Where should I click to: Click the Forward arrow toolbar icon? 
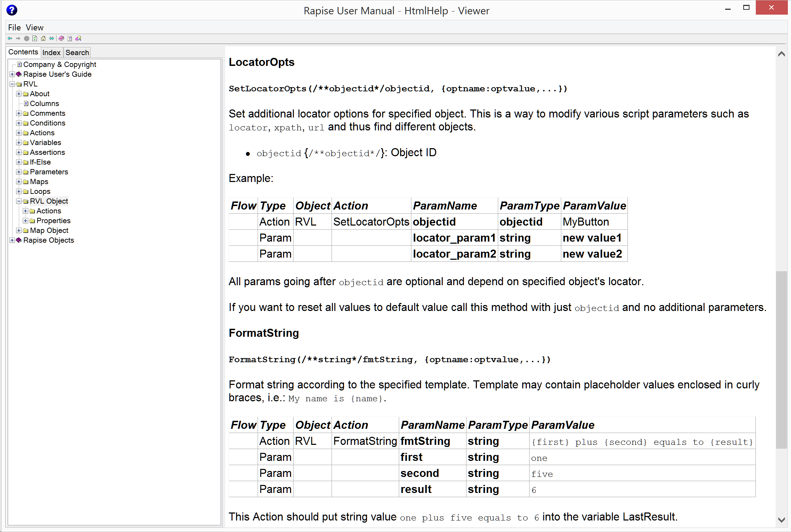(x=18, y=38)
